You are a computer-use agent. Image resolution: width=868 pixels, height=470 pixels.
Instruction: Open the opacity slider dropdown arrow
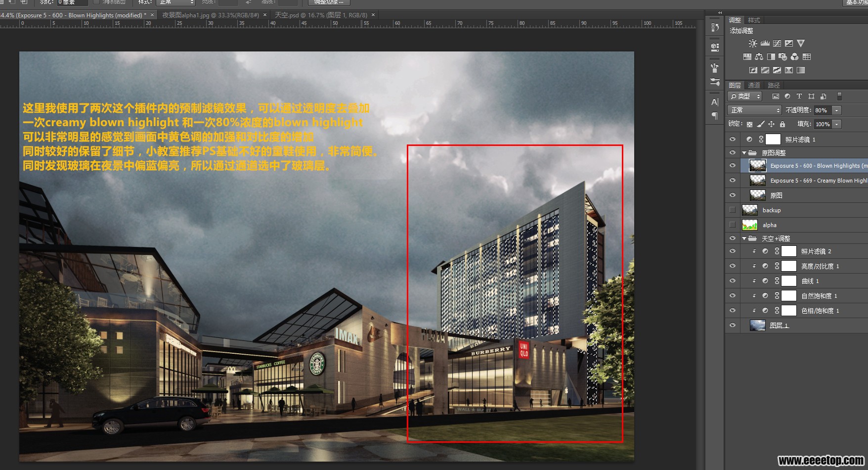pos(837,110)
